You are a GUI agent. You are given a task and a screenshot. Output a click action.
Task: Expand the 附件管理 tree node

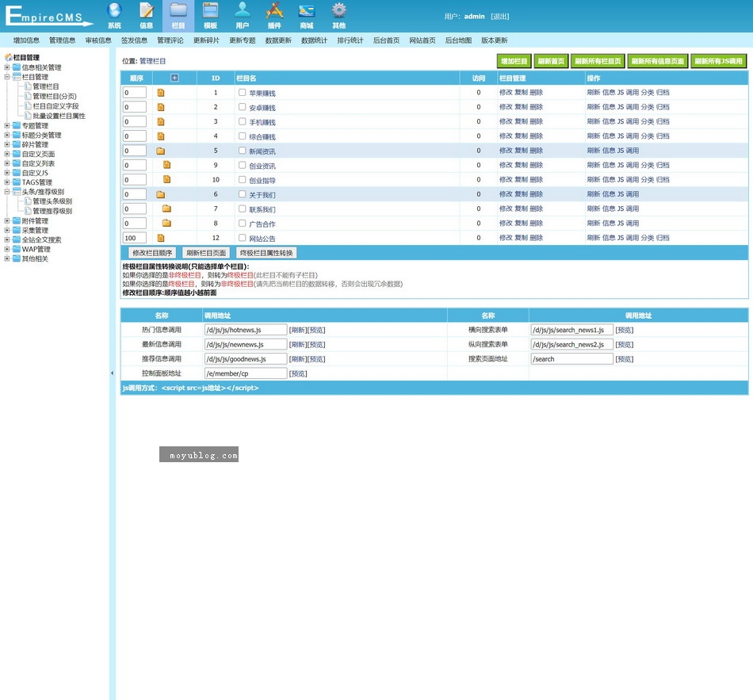point(6,220)
